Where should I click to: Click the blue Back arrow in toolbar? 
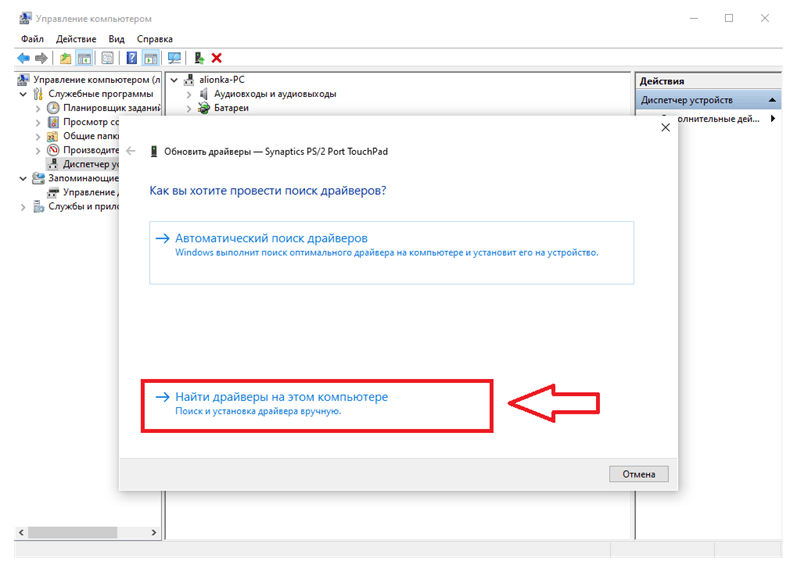(x=23, y=58)
